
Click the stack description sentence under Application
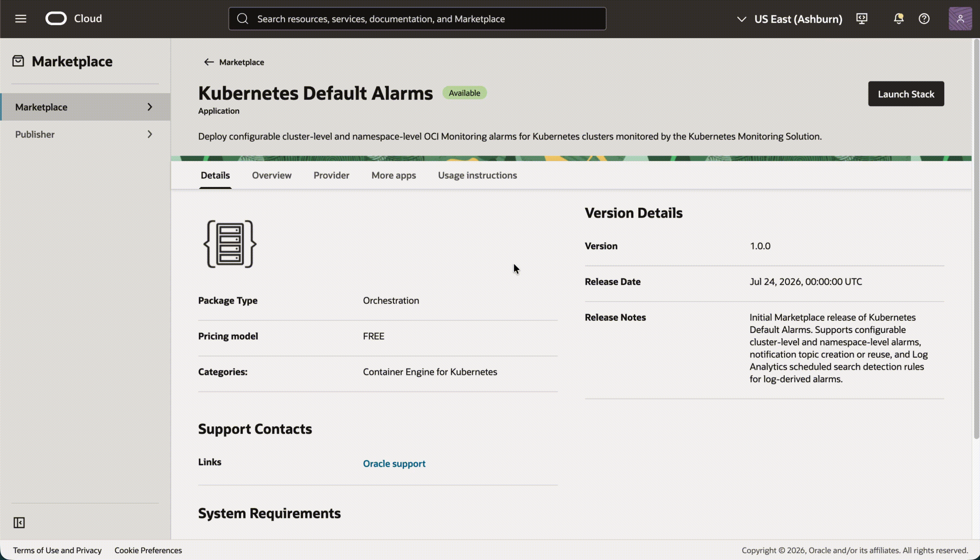tap(509, 137)
